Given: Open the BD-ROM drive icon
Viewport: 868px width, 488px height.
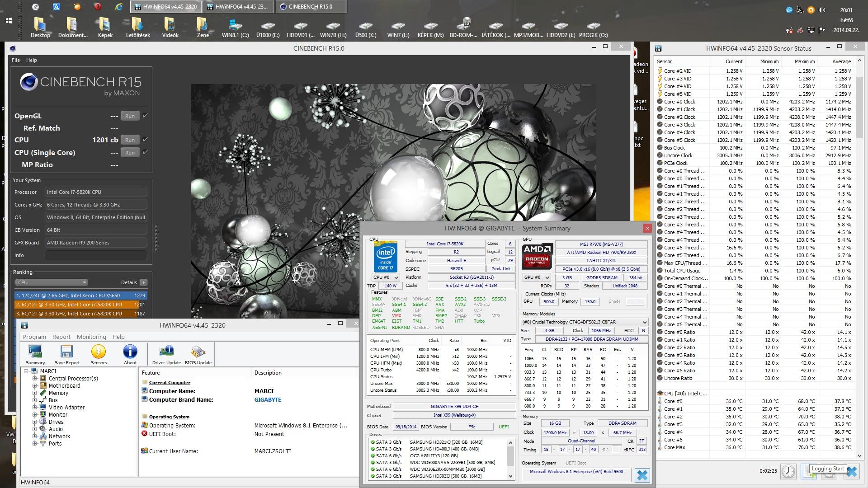Looking at the screenshot, I should coord(463,27).
